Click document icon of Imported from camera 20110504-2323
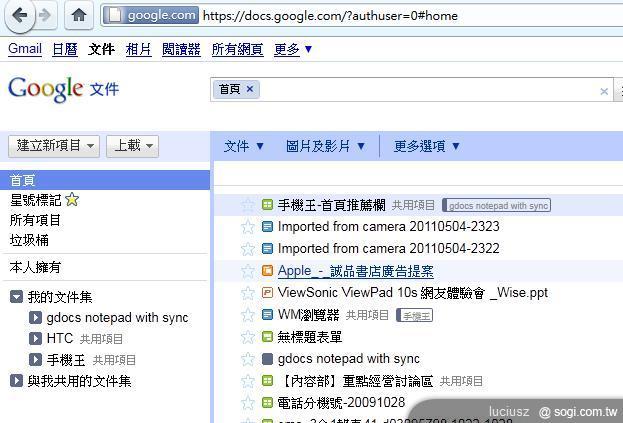Image resolution: width=623 pixels, height=423 pixels. coord(267,226)
